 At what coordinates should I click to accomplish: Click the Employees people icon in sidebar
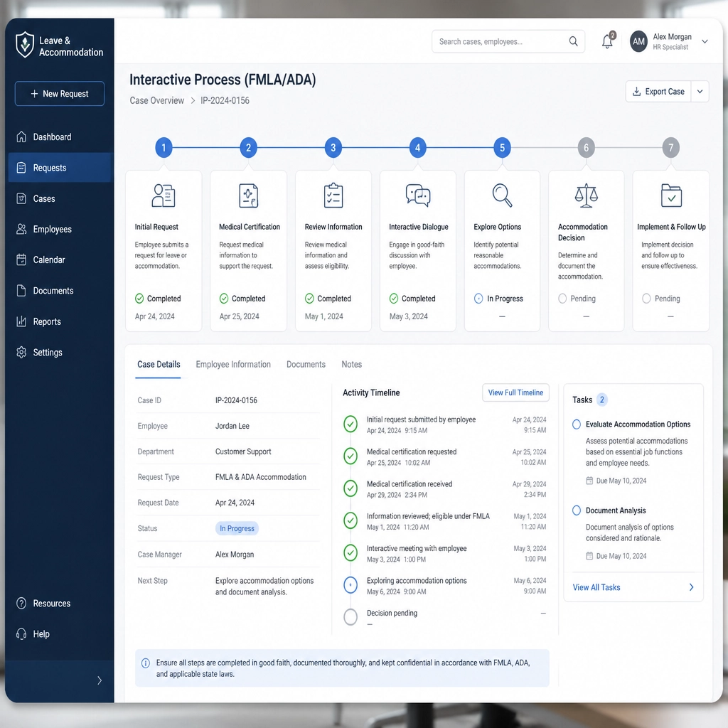21,230
